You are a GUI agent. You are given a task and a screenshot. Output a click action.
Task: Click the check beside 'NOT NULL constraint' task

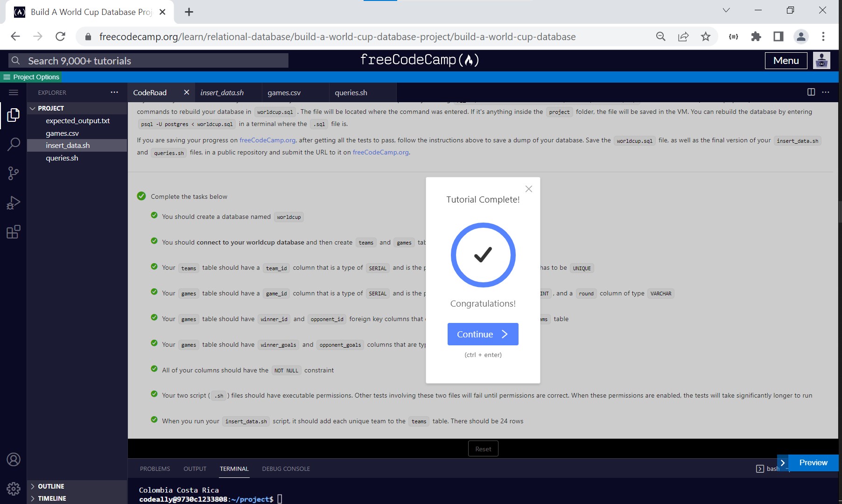(154, 369)
